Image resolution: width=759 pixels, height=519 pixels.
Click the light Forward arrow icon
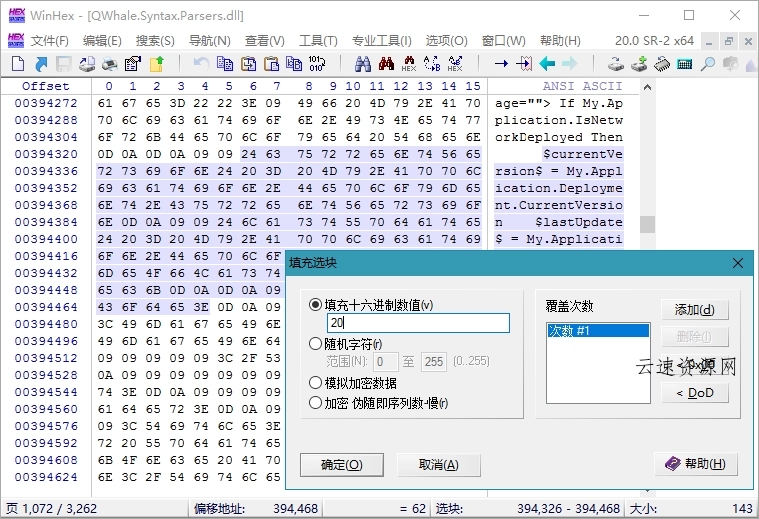coord(570,63)
